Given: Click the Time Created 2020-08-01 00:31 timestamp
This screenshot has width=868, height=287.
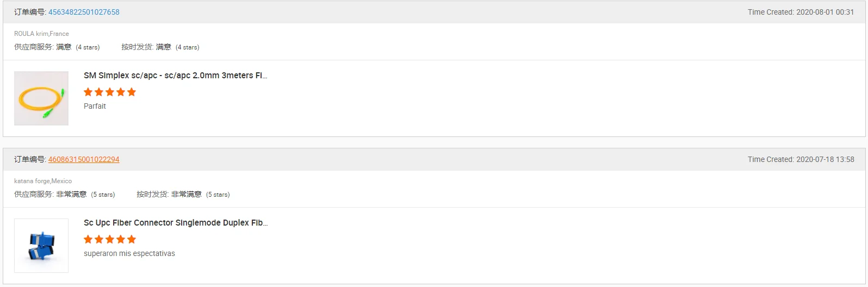Looking at the screenshot, I should coord(801,12).
